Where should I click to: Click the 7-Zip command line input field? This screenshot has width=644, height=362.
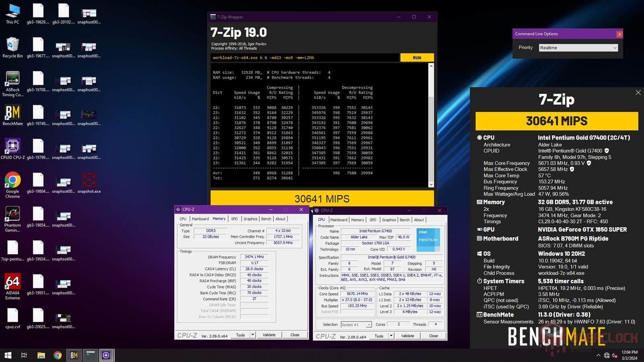coord(305,58)
